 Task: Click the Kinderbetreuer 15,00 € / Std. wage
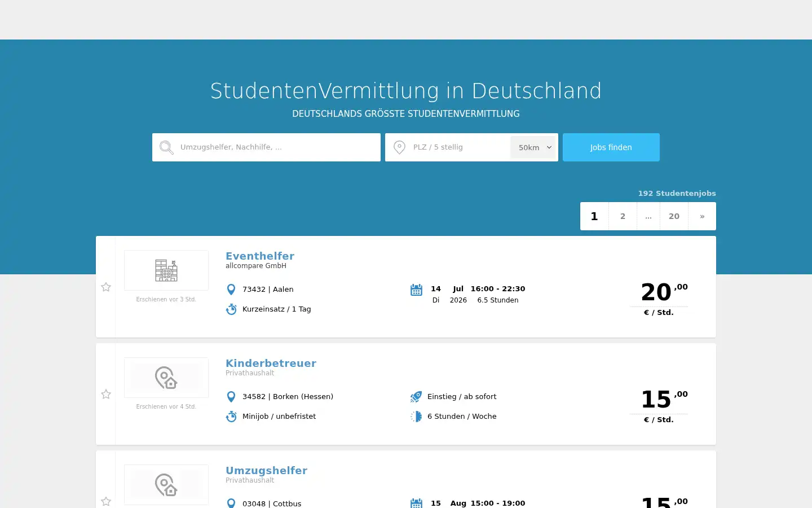coord(659,405)
